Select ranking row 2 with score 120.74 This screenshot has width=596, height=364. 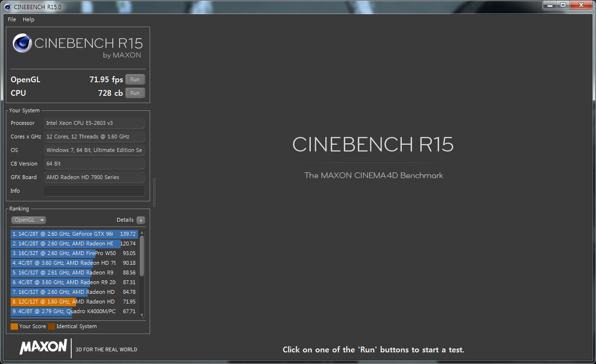pyautogui.click(x=75, y=243)
